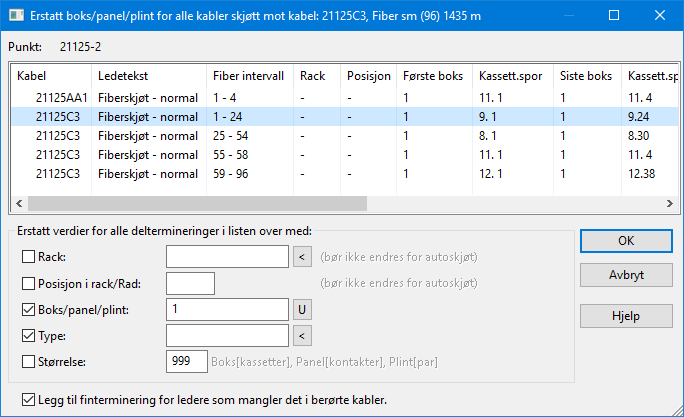Viewport: 684px width, 417px height.
Task: Disable 'Legg til finterminering' checkbox
Action: tap(28, 400)
